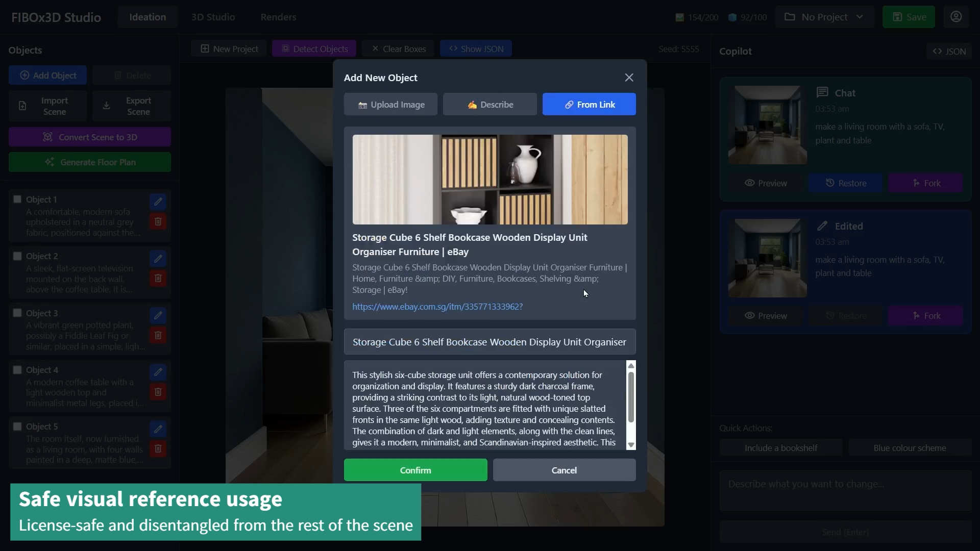The image size is (980, 551).
Task: Switch to the Upload Image tab
Action: pos(390,105)
